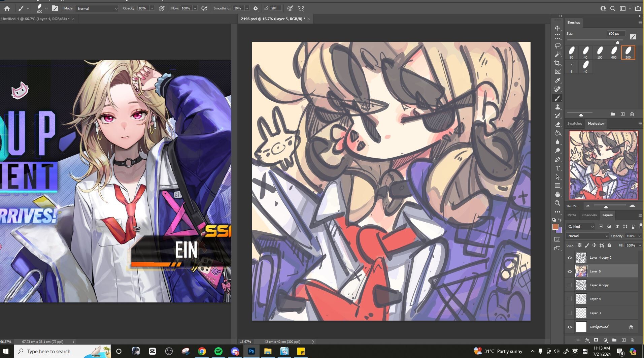Select the Spot Healing Brush tool
Image resolution: width=644 pixels, height=358 pixels.
point(557,89)
